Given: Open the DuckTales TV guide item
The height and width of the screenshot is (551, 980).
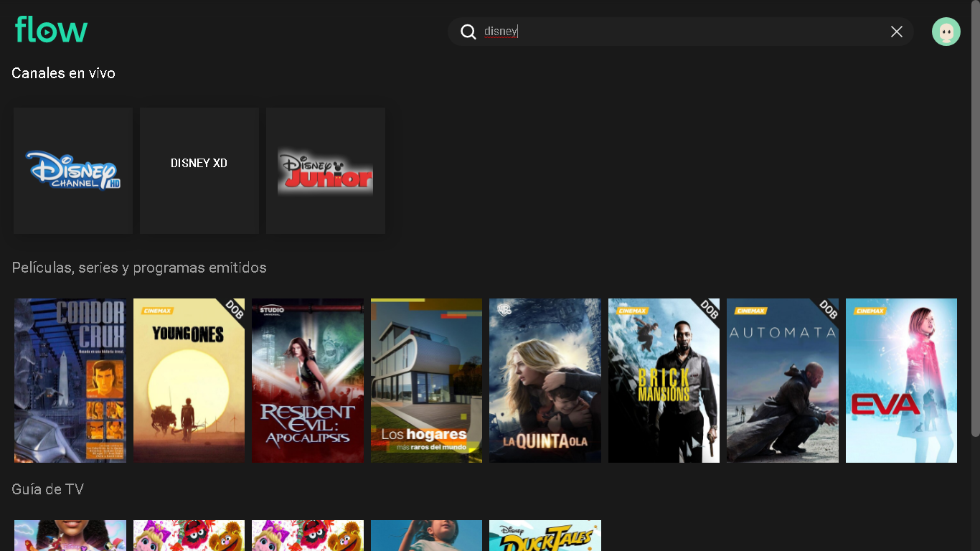Looking at the screenshot, I should click(x=545, y=535).
